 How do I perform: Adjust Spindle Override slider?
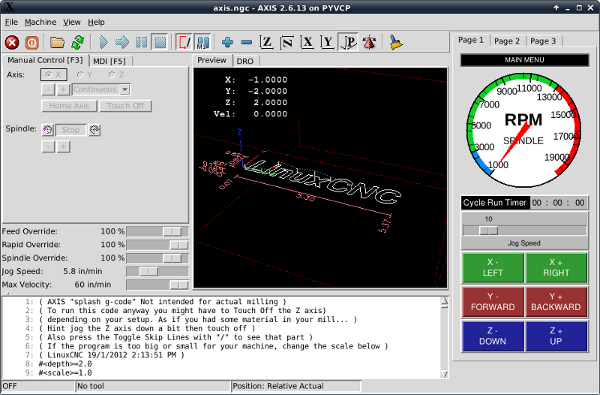[x=157, y=258]
